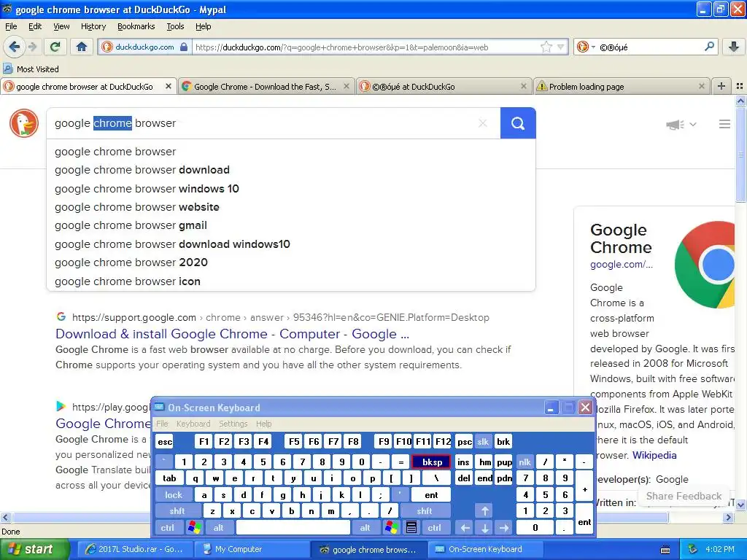Open the Tools menu
Viewport: 747px width, 560px height.
[x=175, y=26]
